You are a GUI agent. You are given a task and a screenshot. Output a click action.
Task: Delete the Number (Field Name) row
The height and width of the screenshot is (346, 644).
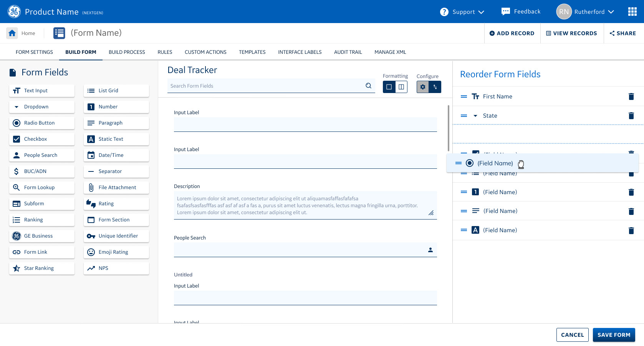[631, 192]
